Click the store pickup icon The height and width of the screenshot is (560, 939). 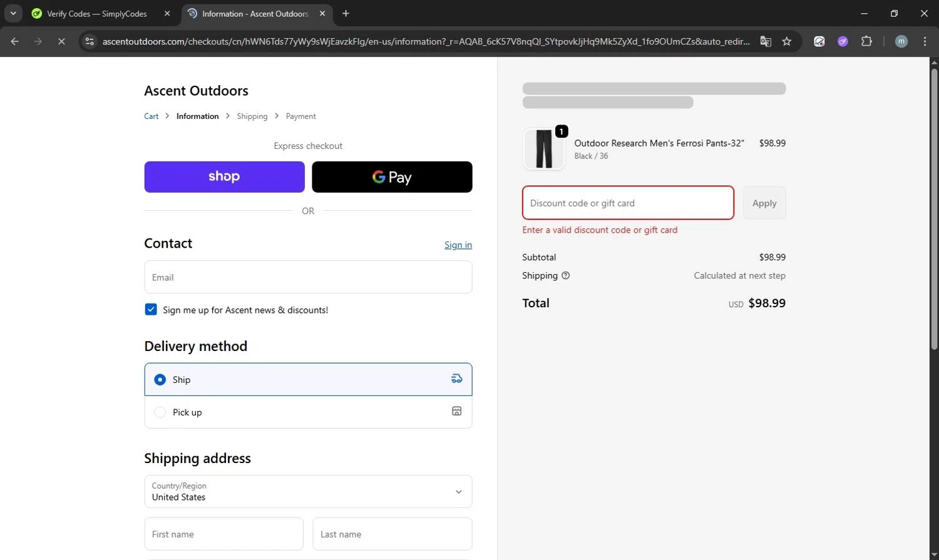click(x=457, y=411)
